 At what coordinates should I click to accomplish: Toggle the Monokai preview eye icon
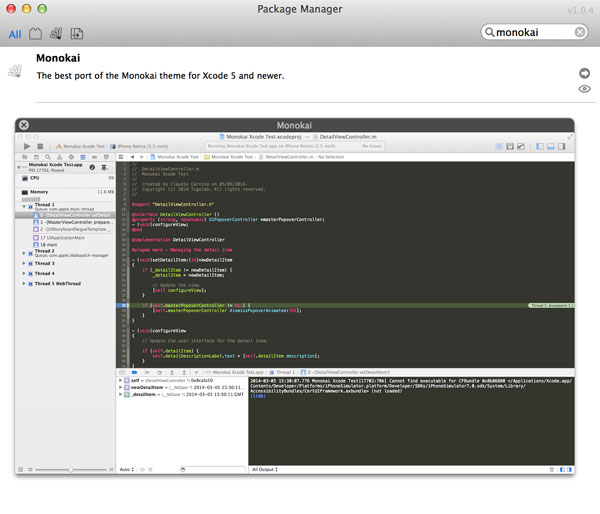click(584, 89)
